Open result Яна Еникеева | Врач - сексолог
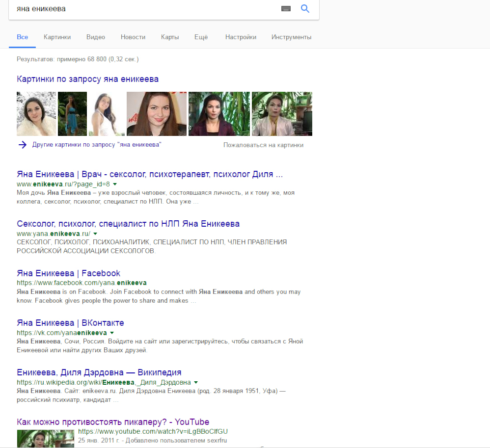Viewport: 490px width, 448px height. point(150,174)
